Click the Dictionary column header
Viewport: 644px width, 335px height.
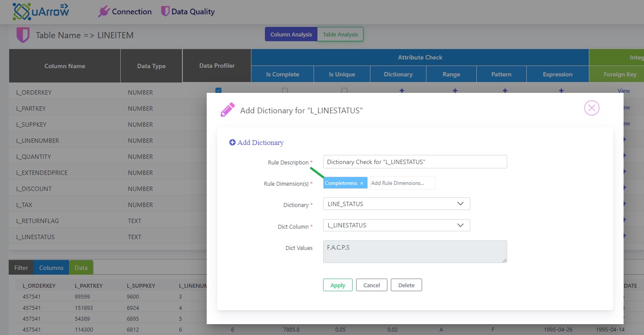point(398,74)
